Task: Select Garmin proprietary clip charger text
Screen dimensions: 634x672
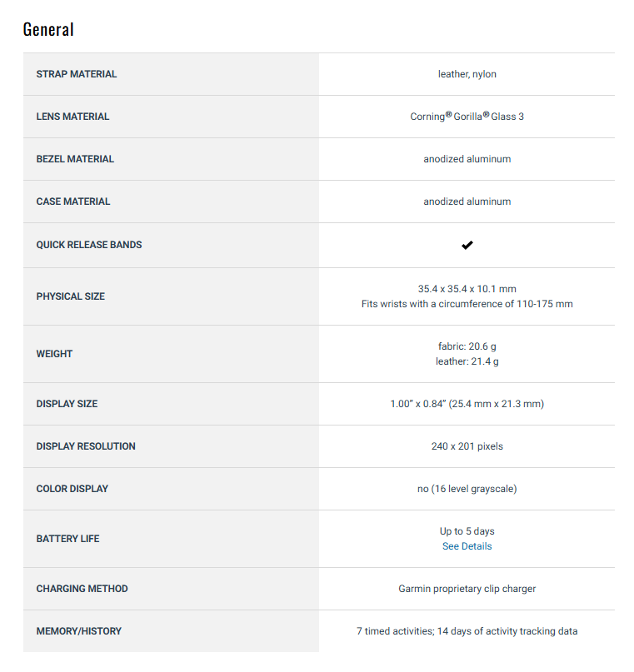Action: click(467, 589)
